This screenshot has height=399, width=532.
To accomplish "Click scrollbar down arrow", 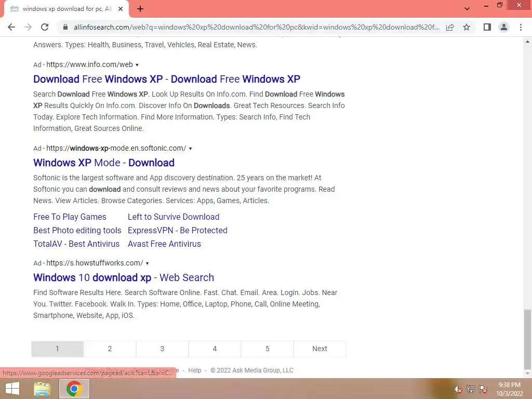I will point(527,374).
